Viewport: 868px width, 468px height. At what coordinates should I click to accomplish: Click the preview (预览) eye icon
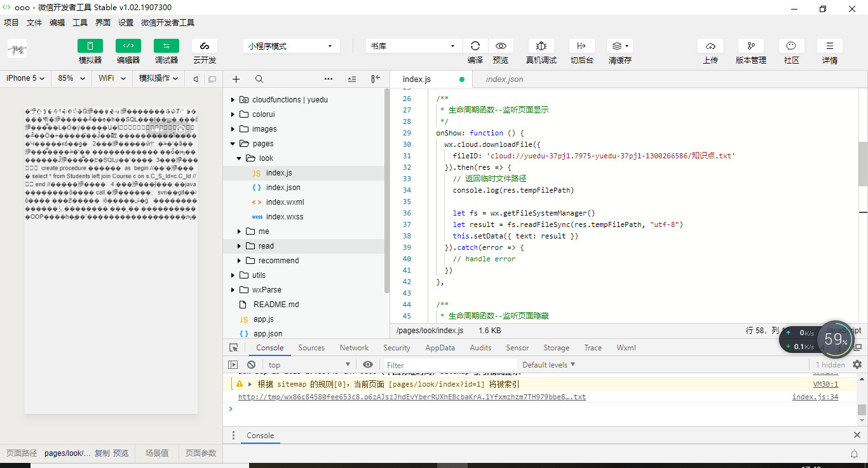501,46
